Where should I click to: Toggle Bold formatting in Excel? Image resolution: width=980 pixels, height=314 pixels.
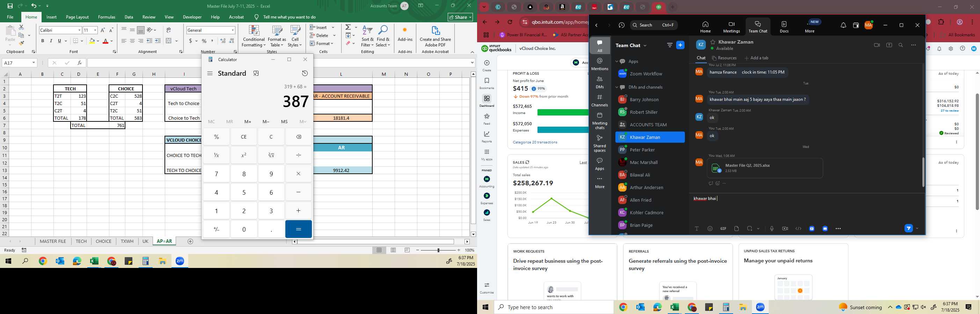click(x=43, y=41)
